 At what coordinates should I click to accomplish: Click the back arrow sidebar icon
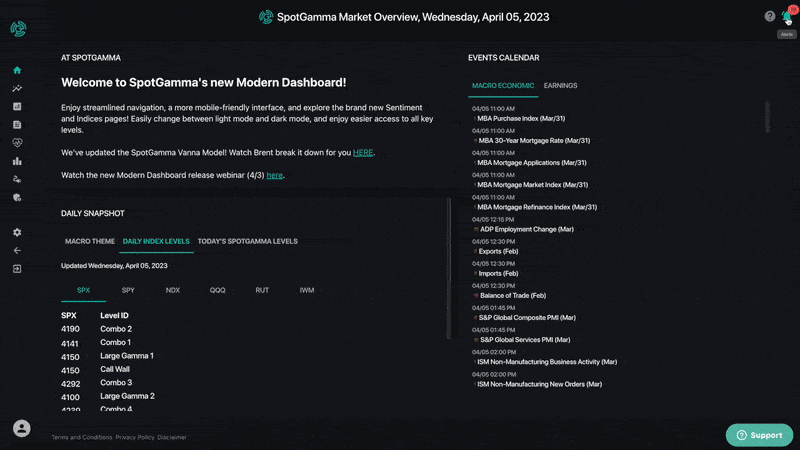coord(17,251)
